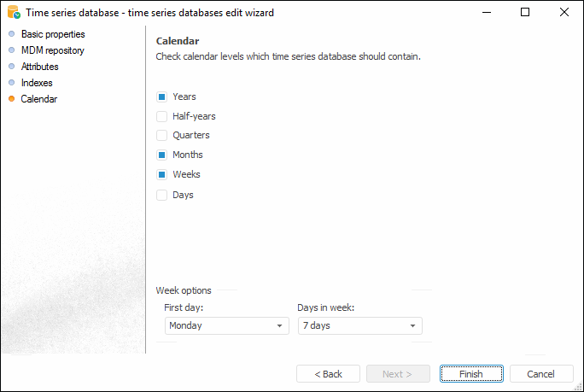This screenshot has width=584, height=392.
Task: Uncheck the Years calendar level
Action: (x=161, y=97)
